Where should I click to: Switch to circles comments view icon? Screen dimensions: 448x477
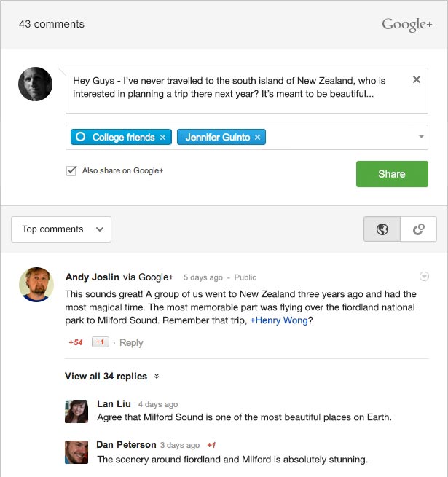click(x=418, y=229)
